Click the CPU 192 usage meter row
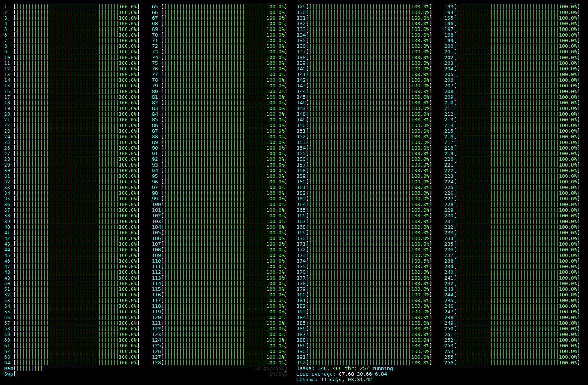 [364, 363]
